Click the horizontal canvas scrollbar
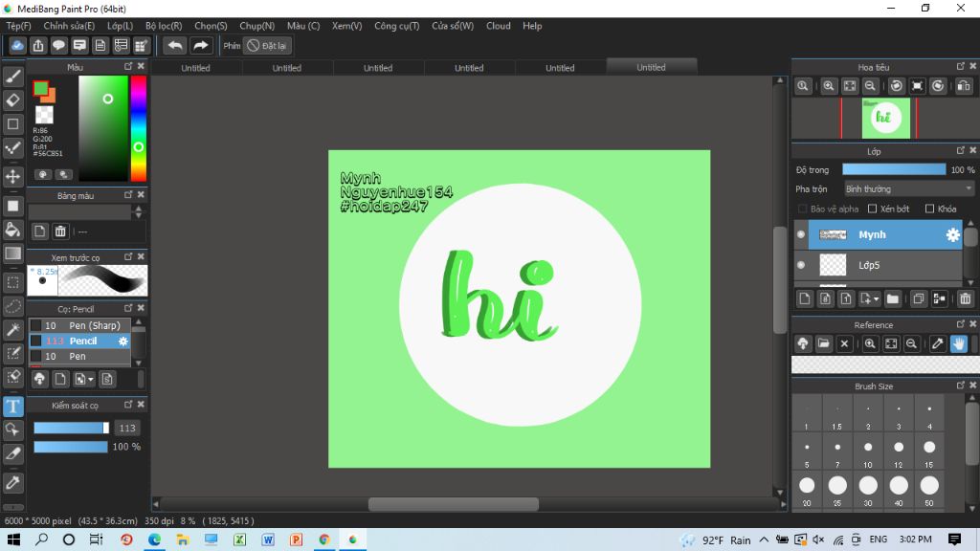Viewport: 980px width, 551px height. click(453, 503)
